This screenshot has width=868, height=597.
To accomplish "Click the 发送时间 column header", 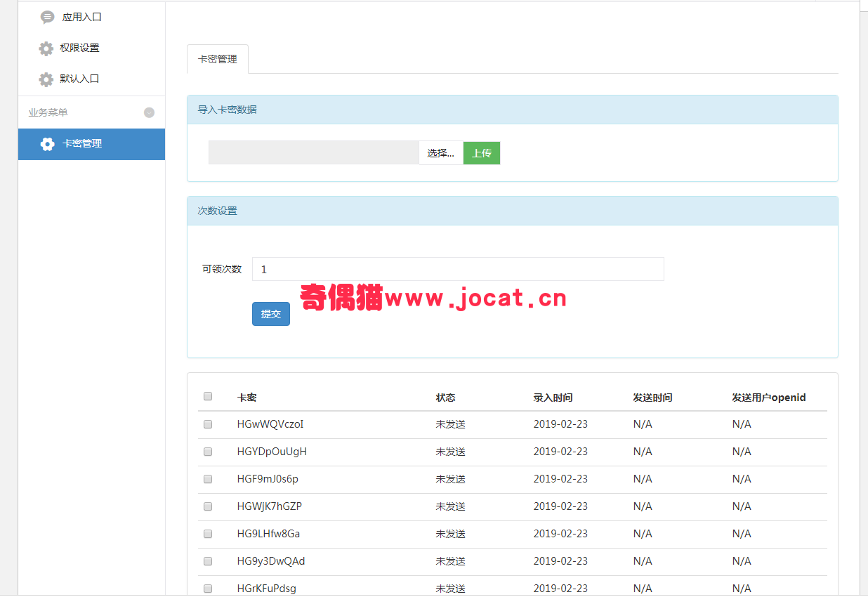I will [652, 398].
